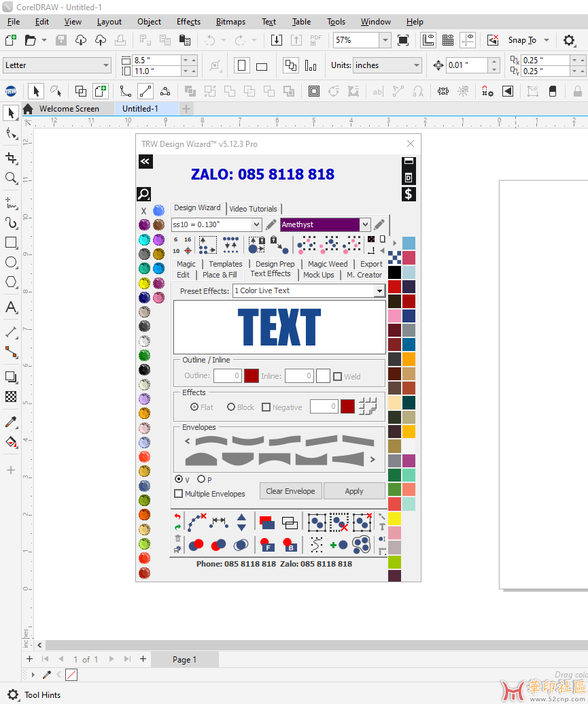Click the Open folder icon
Image resolution: width=588 pixels, height=704 pixels.
(x=30, y=40)
